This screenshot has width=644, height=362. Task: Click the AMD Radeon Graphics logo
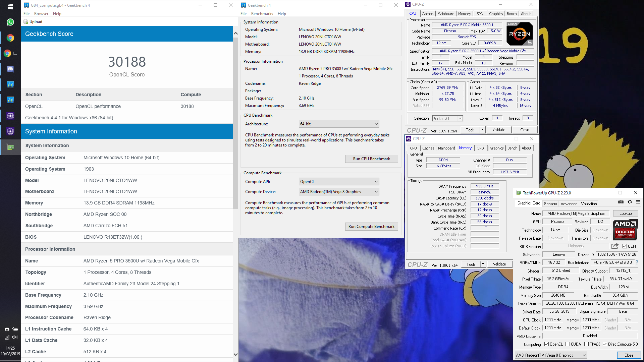click(625, 230)
